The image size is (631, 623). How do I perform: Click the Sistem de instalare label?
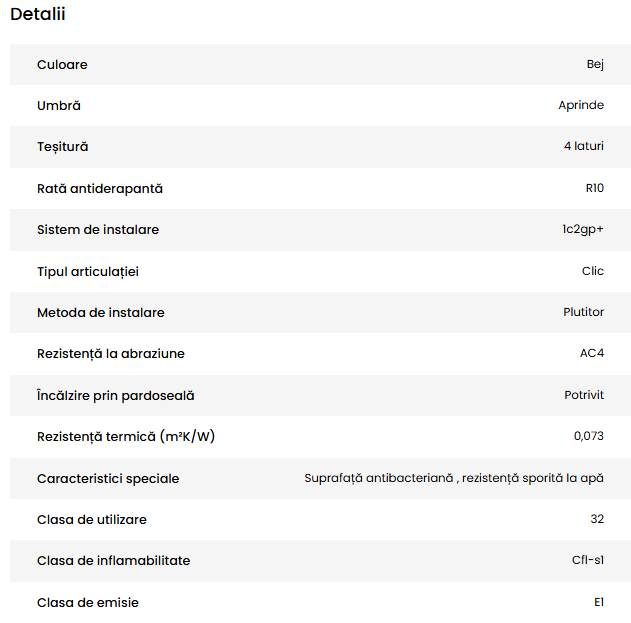tap(98, 230)
